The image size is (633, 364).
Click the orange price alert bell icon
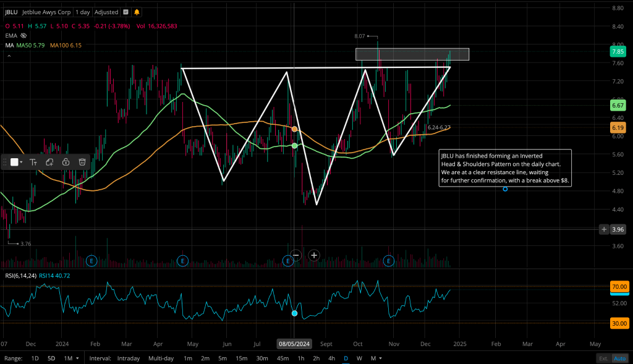point(137,12)
